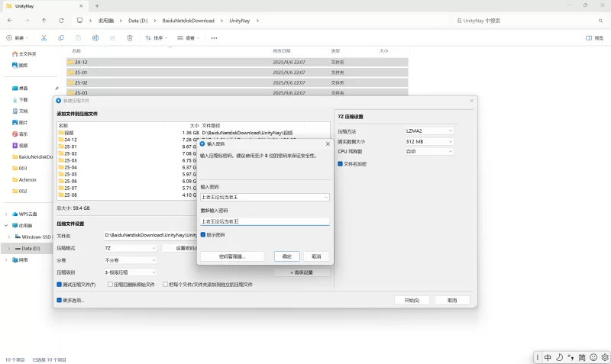Click the Copy icon in Explorer toolbar
611x364 pixels.
(x=61, y=37)
